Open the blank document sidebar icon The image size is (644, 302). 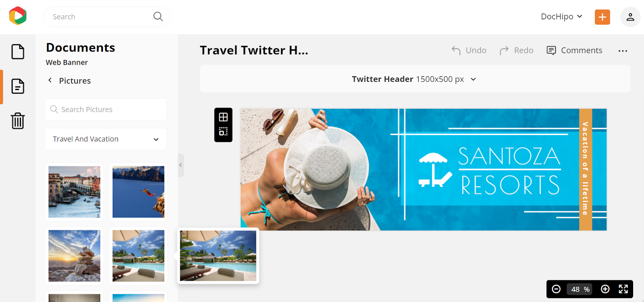point(18,51)
